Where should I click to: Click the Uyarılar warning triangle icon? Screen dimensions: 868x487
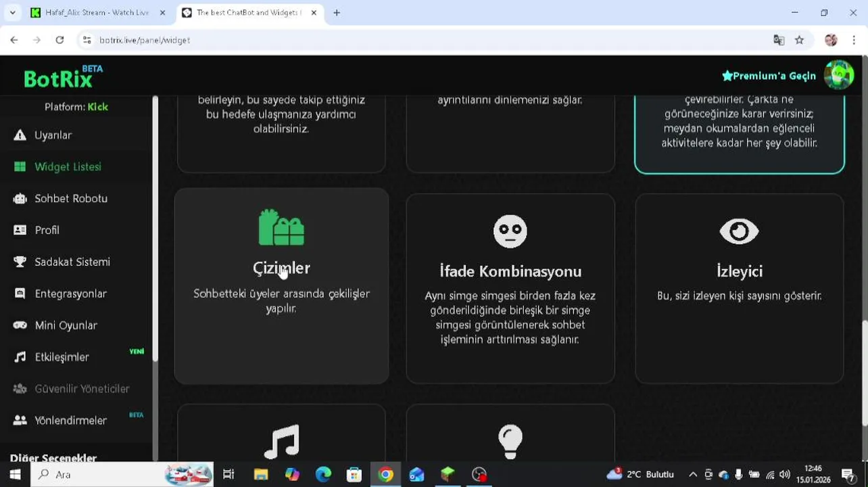pyautogui.click(x=20, y=135)
